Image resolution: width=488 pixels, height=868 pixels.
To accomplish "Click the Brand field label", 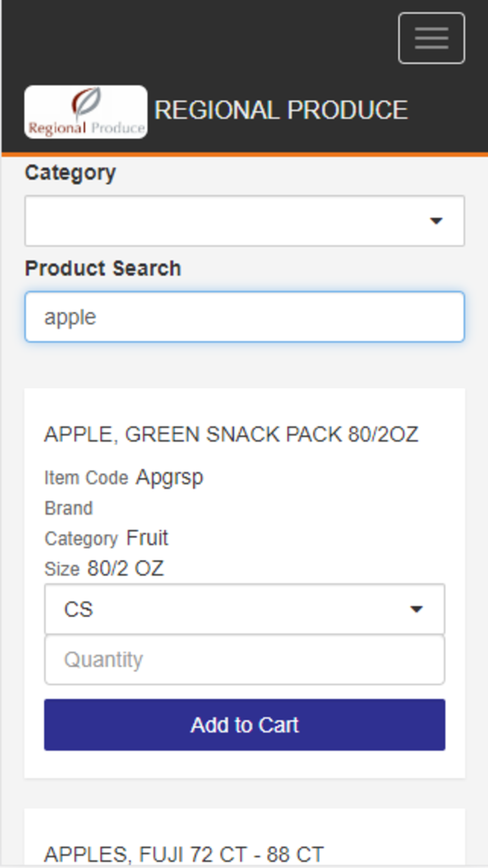I will (68, 508).
